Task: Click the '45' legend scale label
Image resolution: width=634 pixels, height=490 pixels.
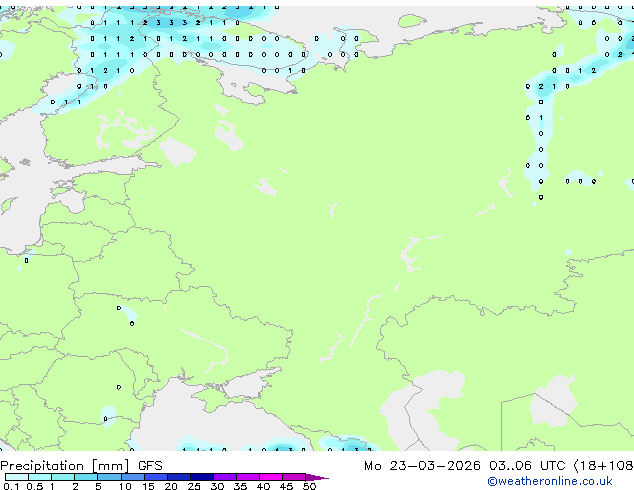Action: [x=286, y=486]
